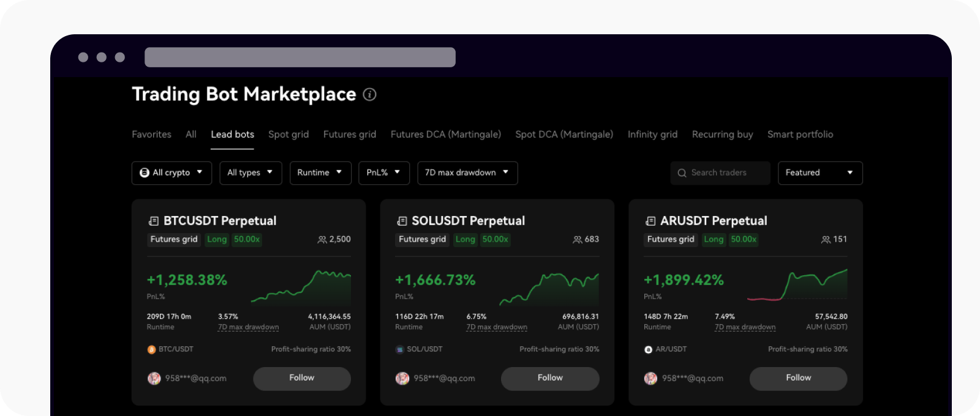Click the trader avatar on the SOLUSDT card
This screenshot has width=980, height=416.
click(x=402, y=379)
